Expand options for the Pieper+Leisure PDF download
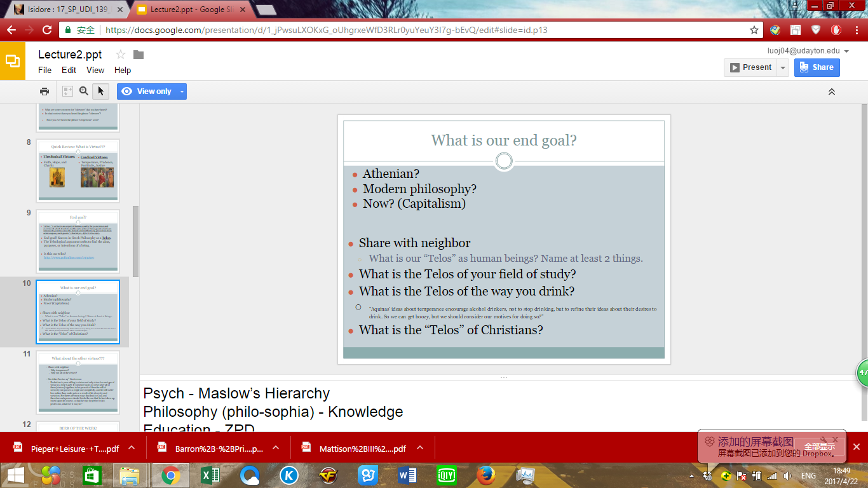Viewport: 868px width, 488px height. 132,448
